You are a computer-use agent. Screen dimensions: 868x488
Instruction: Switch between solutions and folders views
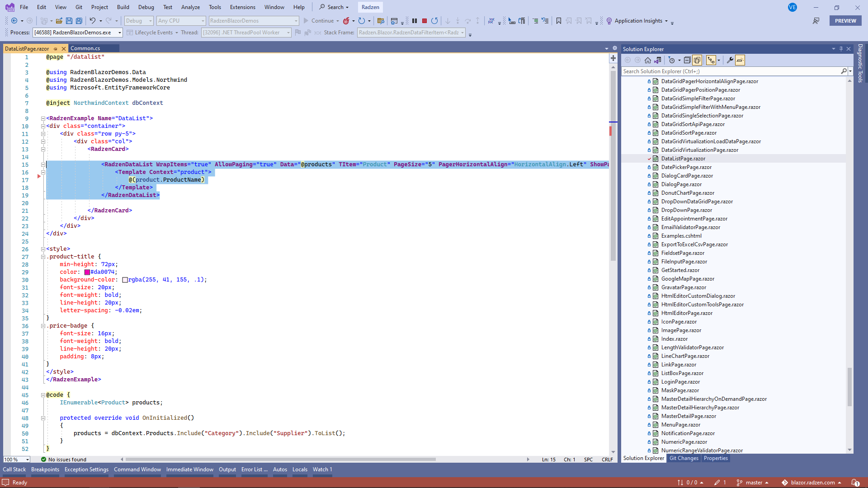(x=658, y=60)
